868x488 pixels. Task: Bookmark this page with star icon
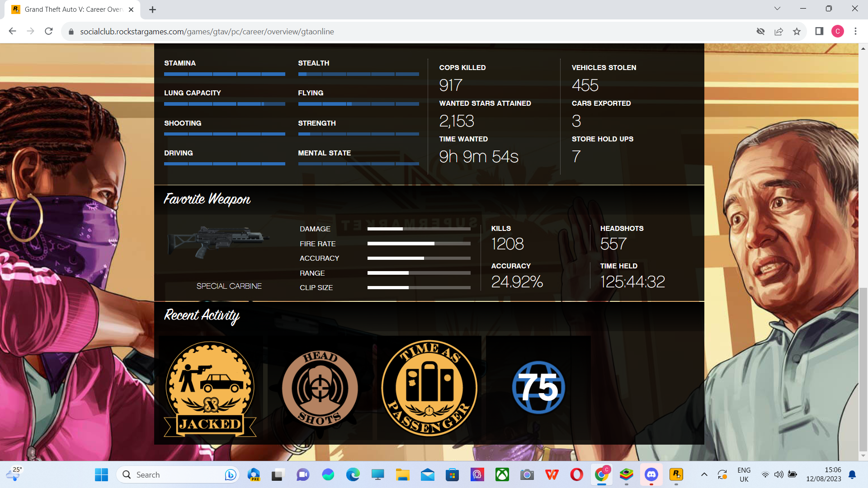tap(797, 32)
